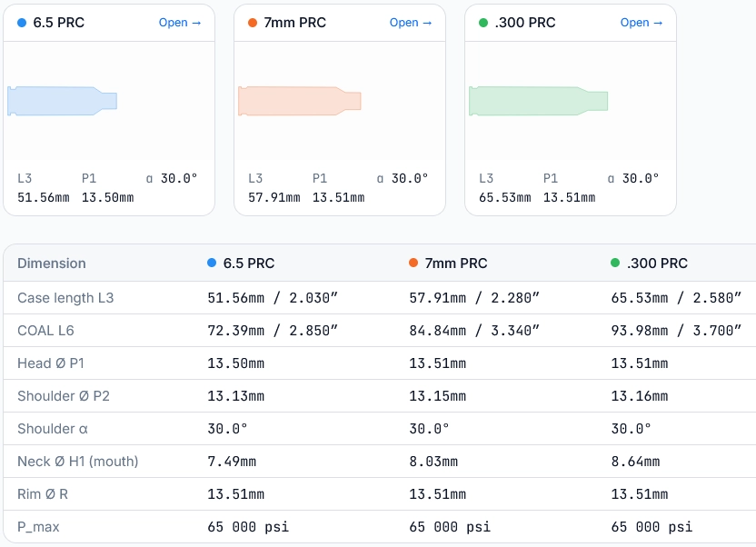756x547 pixels.
Task: Click the green .300 PRC case drawing
Action: click(538, 101)
